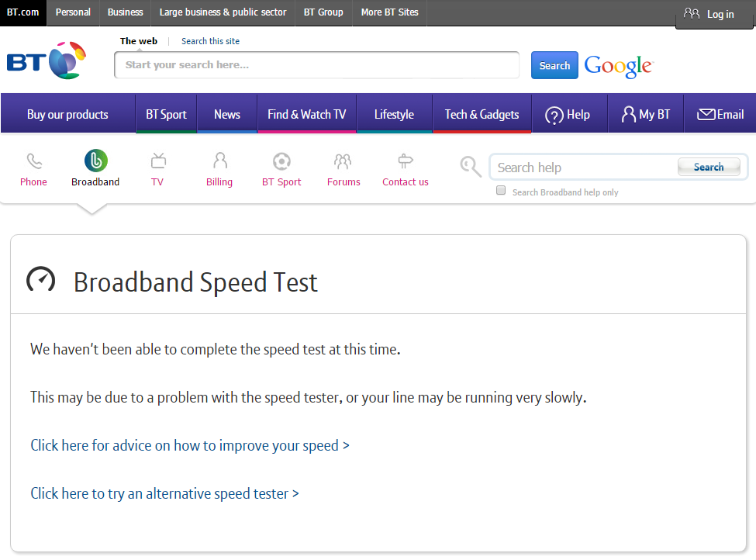
Task: Open the Forums icon
Action: click(343, 161)
